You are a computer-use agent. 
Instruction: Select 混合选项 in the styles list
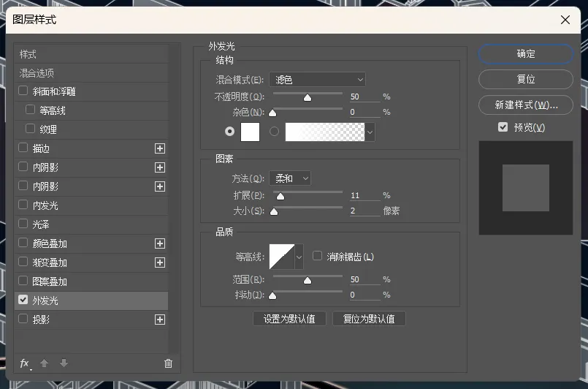coord(37,73)
